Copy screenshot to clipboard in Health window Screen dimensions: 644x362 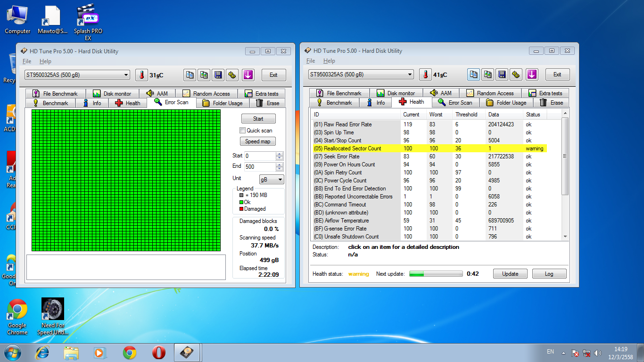click(487, 74)
